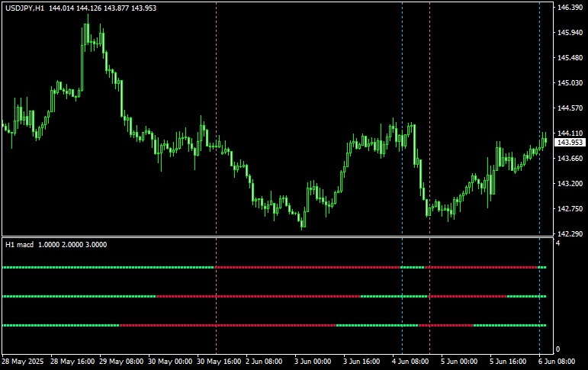Click the 5 Jun 00:00 time label
588x370 pixels.
point(458,362)
